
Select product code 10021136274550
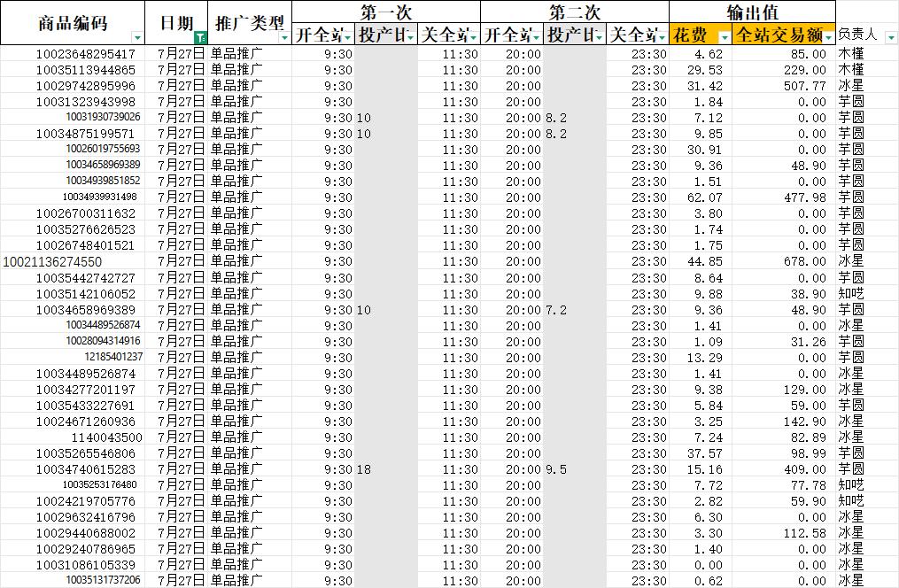tap(52, 262)
